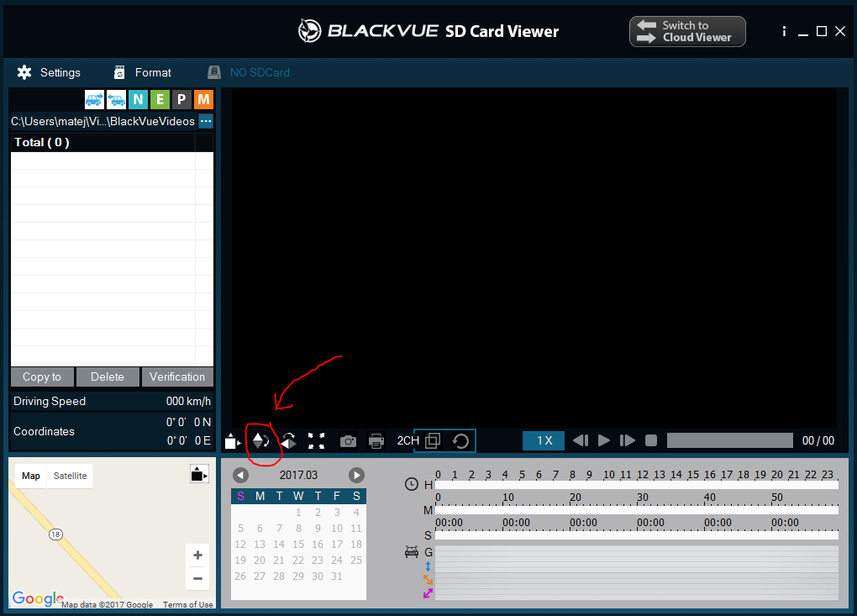Screen dimensions: 857x616
Task: Maximize the SD Card Viewer window
Action: (x=822, y=31)
